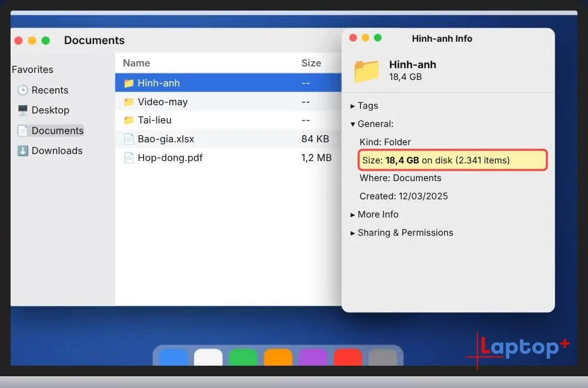
Task: Expand the Tags section
Action: click(352, 106)
